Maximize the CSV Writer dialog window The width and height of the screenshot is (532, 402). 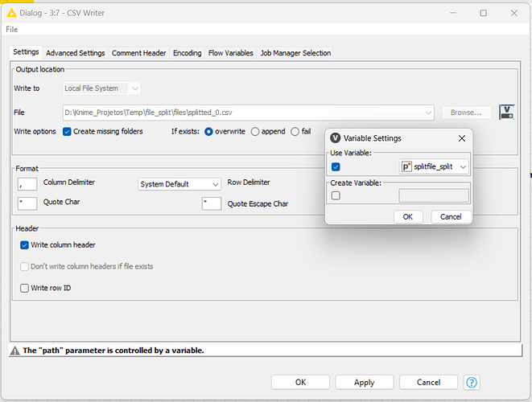[x=484, y=13]
